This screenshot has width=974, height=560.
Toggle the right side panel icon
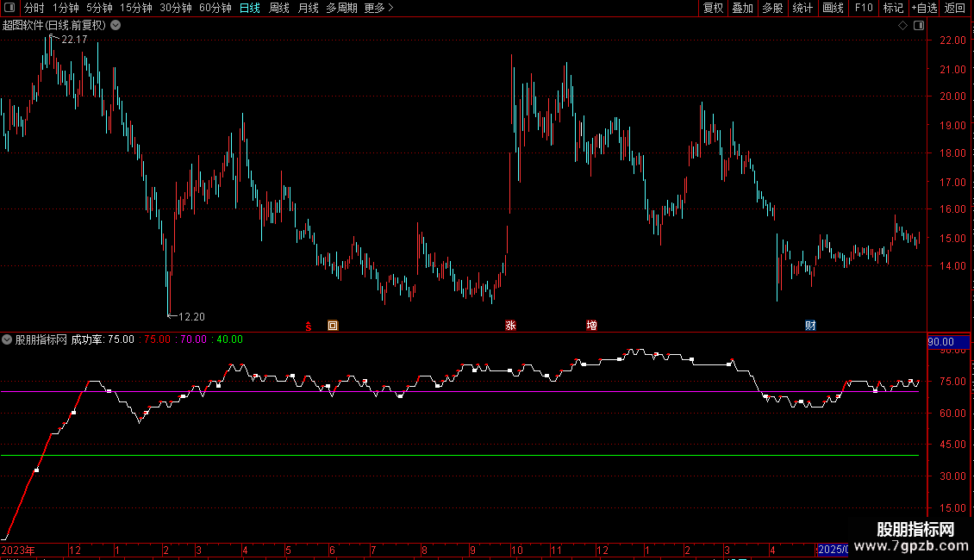coord(919,26)
